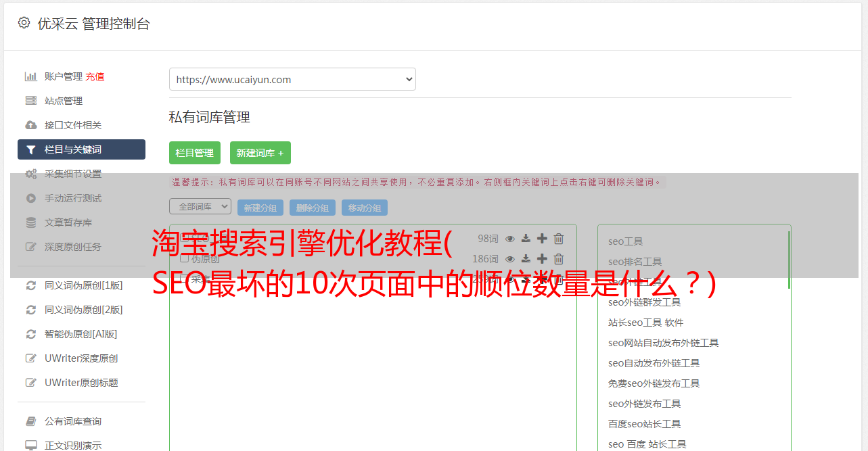Click the 新建词库 + button
The image size is (868, 451).
(260, 153)
